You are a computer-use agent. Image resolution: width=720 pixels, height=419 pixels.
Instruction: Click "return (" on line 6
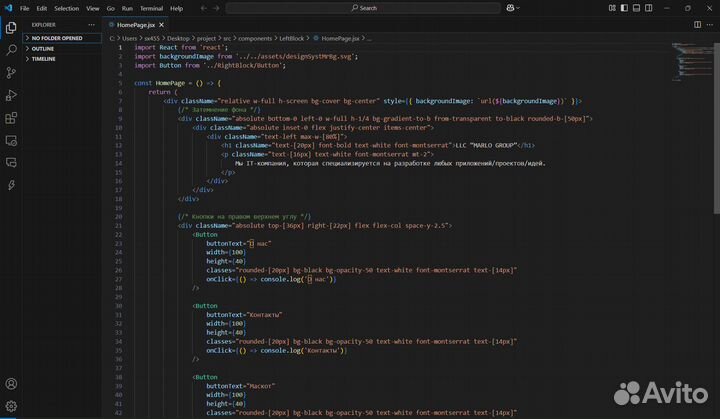click(x=163, y=92)
